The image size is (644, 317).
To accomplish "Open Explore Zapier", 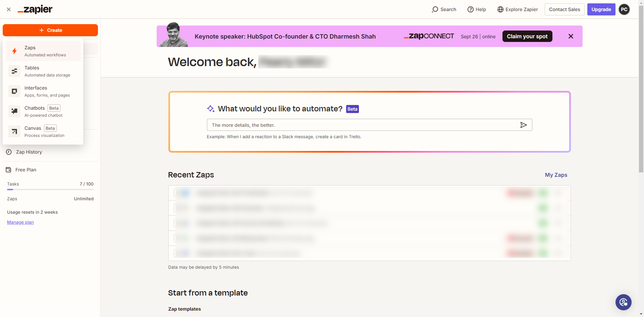I will 518,9.
